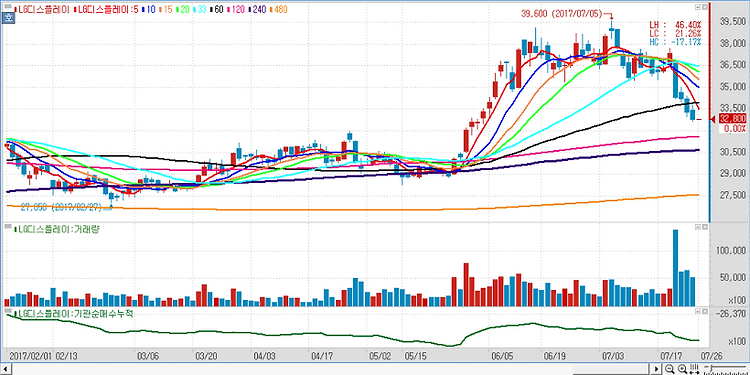The width and height of the screenshot is (750, 375).
Task: Close the price chart panel
Action: [704, 8]
